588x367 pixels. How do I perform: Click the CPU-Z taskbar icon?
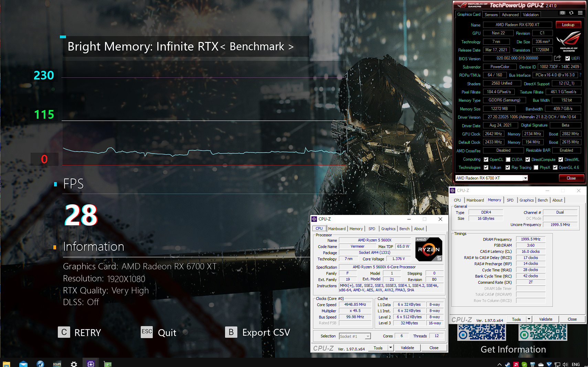click(x=91, y=364)
